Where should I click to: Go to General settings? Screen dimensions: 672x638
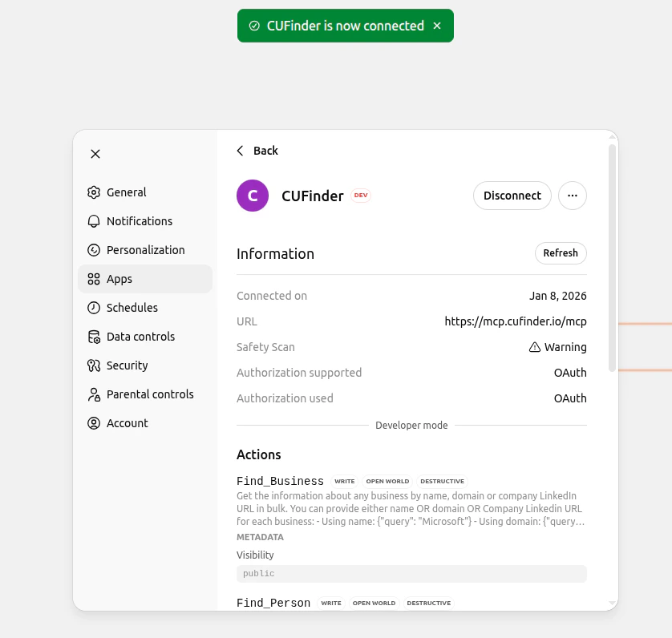click(x=145, y=192)
